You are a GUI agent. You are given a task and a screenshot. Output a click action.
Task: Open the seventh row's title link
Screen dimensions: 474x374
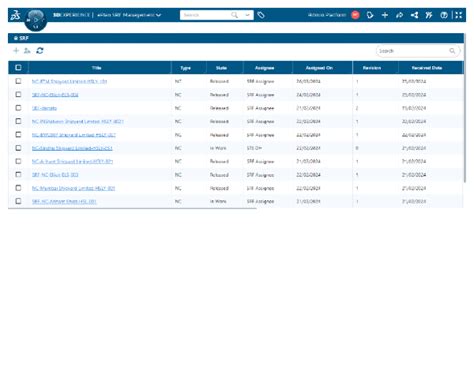pyautogui.click(x=72, y=161)
